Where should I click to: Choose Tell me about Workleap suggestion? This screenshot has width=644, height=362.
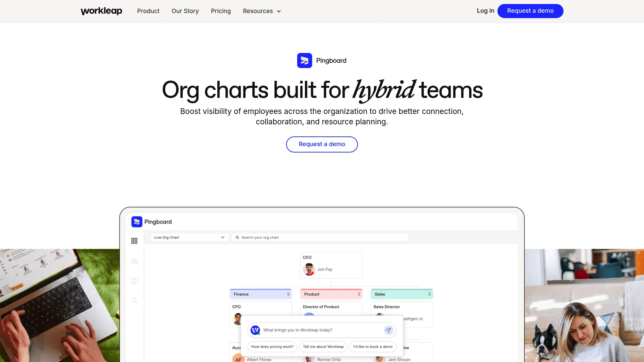323,347
